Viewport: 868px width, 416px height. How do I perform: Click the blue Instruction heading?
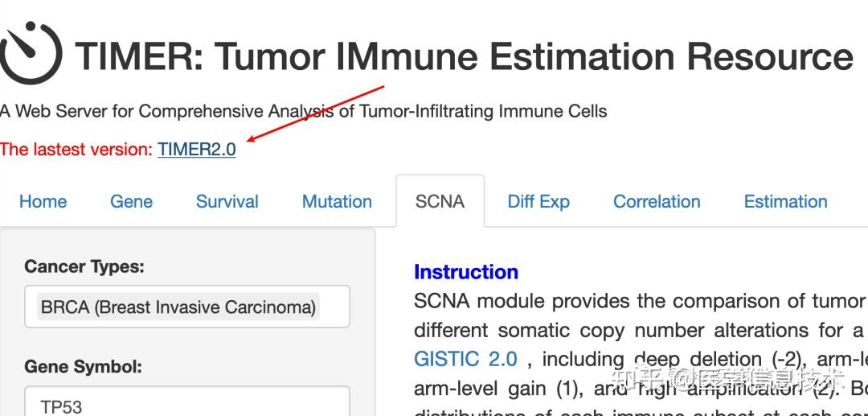(x=465, y=272)
